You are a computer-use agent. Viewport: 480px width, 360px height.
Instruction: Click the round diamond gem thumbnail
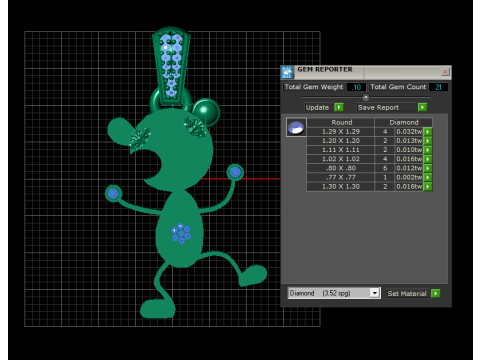click(296, 127)
